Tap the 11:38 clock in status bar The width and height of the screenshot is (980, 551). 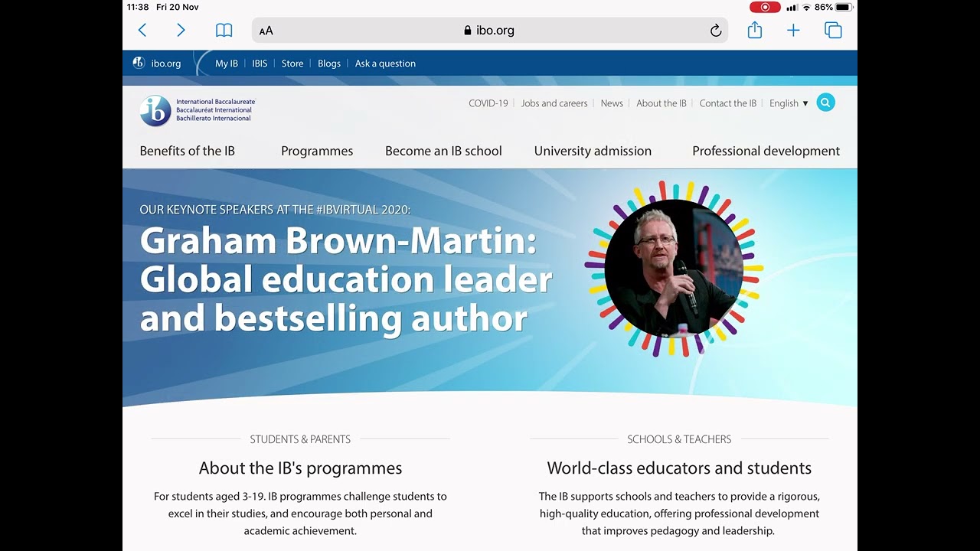(x=138, y=7)
